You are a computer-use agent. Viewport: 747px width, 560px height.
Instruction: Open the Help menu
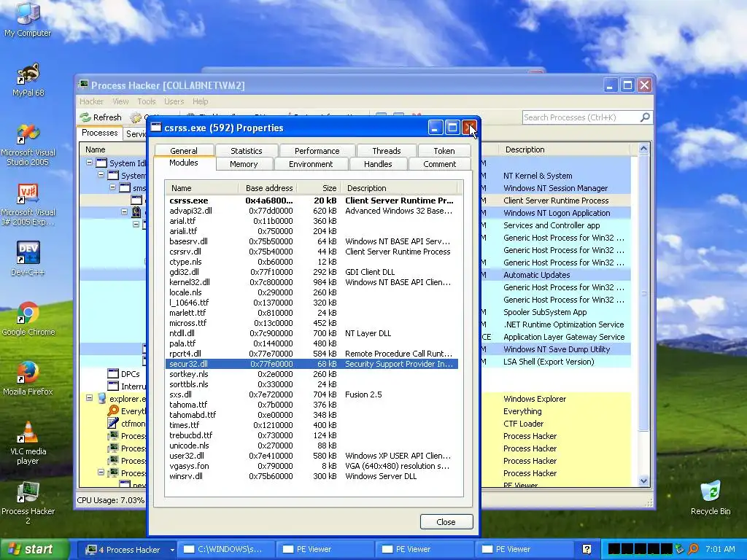tap(200, 101)
